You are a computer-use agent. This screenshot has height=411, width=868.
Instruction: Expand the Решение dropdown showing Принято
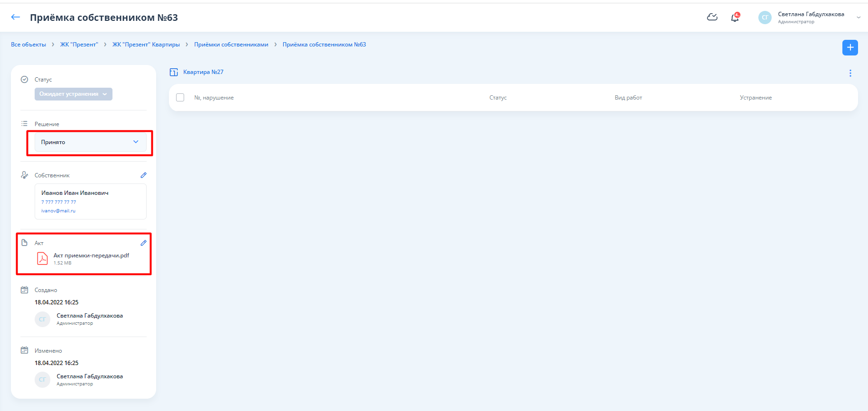[x=90, y=142]
